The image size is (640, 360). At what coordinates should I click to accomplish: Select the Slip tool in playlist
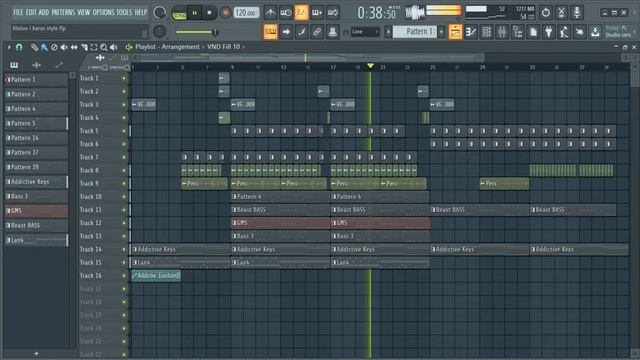click(74, 47)
